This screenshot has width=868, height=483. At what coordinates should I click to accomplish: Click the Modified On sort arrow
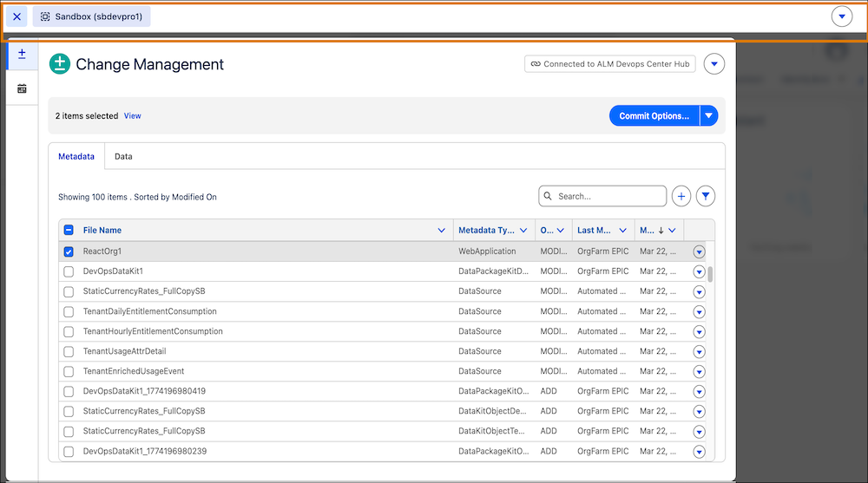[x=661, y=230]
